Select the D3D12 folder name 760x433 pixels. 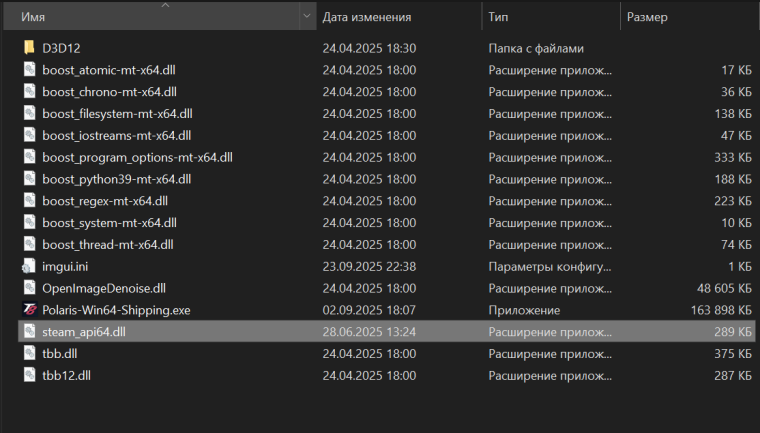tap(61, 48)
